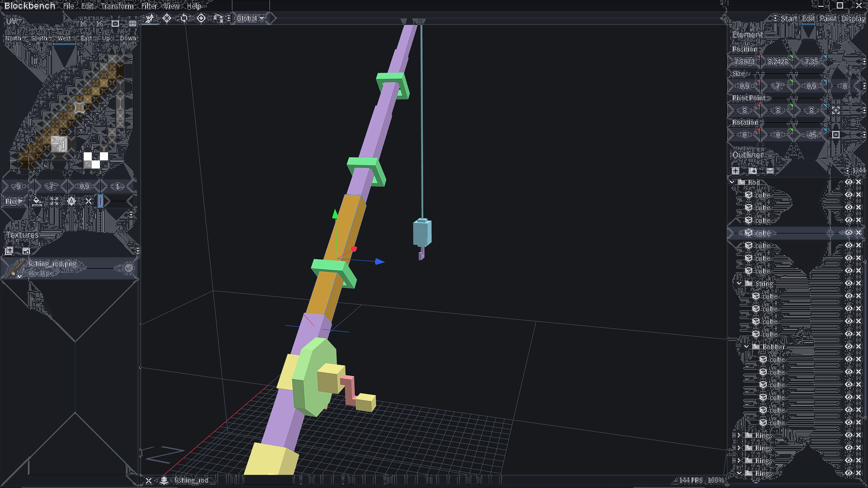The width and height of the screenshot is (868, 488).
Task: Toggle visibility of the selected cube
Action: (x=849, y=233)
